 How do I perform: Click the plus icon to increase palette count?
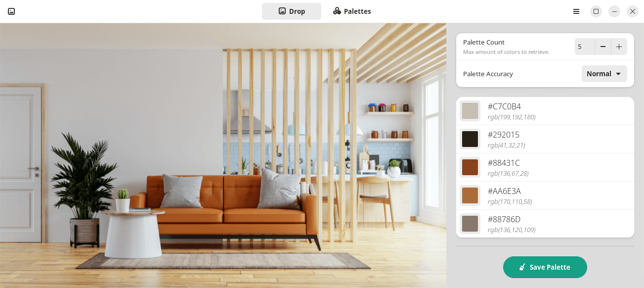[619, 47]
